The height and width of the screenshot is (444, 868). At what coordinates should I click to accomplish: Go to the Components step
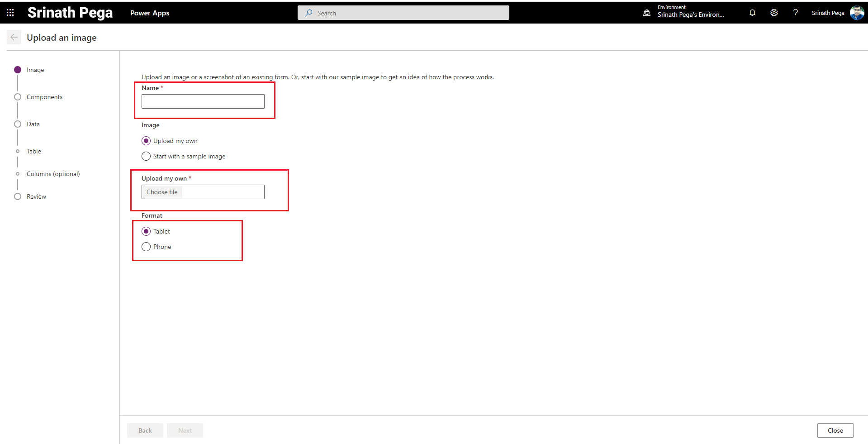click(44, 97)
